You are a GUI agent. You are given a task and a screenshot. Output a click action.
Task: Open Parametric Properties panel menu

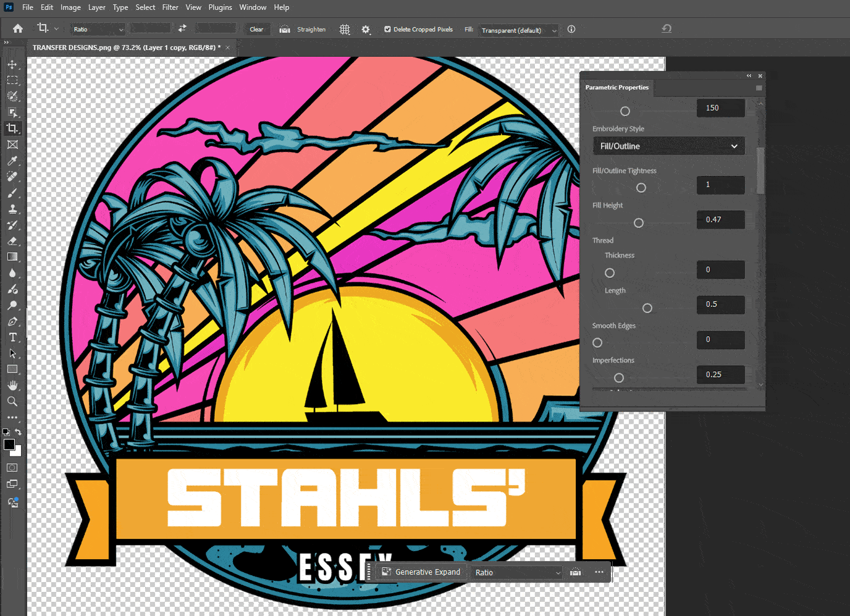(x=759, y=88)
